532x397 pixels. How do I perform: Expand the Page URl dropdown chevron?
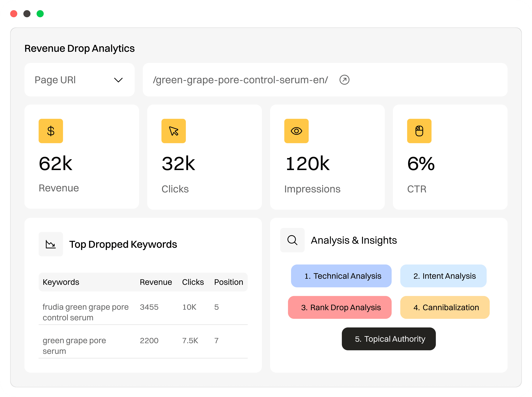point(118,80)
